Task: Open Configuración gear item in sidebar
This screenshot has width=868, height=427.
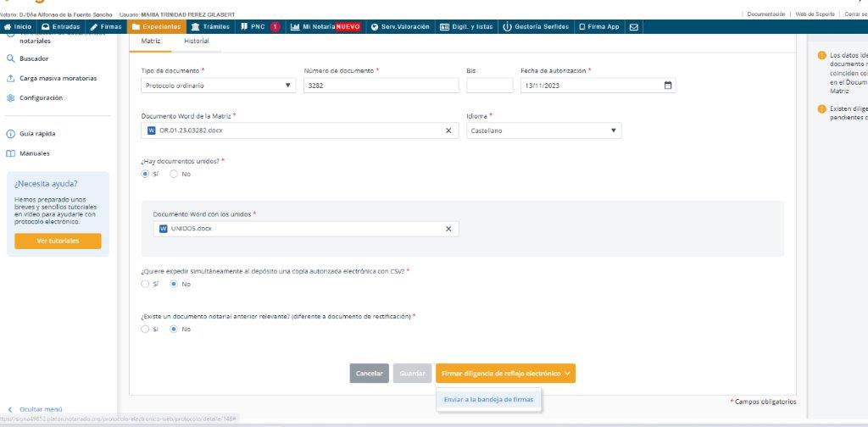Action: pos(41,97)
